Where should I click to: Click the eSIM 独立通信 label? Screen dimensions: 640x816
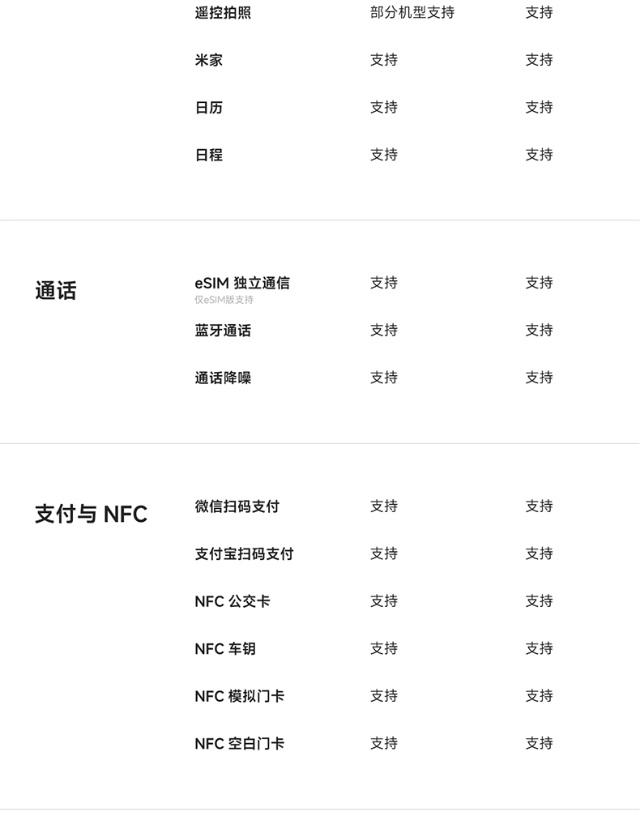coord(242,283)
